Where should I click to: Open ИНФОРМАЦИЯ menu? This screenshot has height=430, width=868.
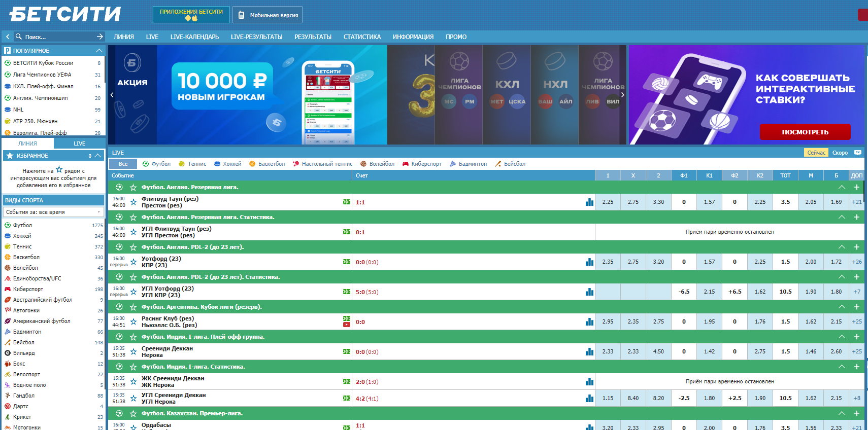click(413, 37)
